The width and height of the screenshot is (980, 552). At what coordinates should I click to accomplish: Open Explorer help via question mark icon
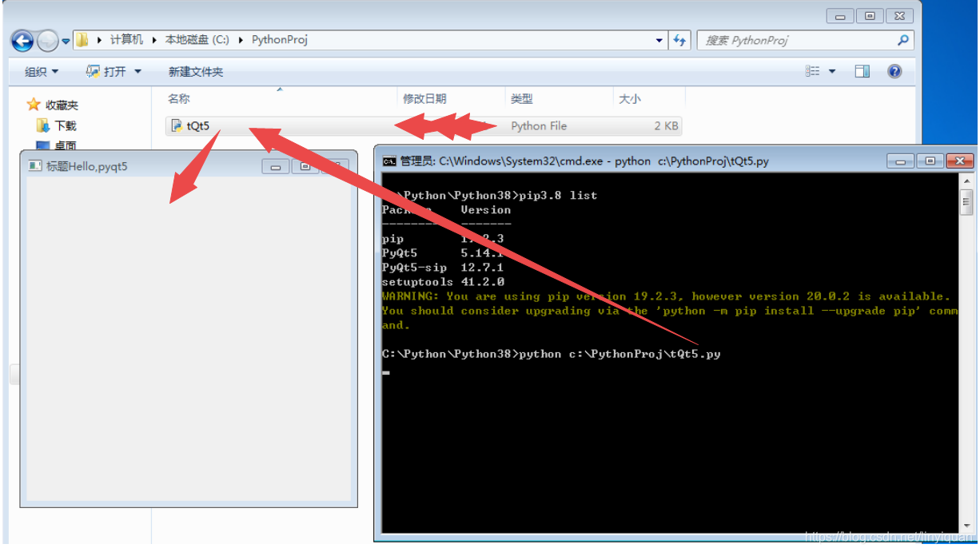pos(894,71)
